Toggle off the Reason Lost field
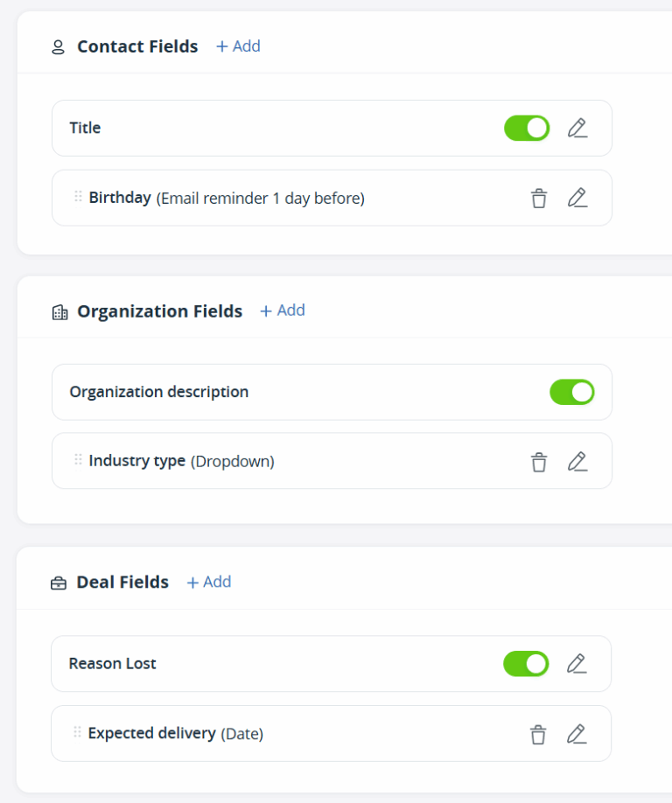Viewport: 672px width, 803px height. tap(526, 663)
